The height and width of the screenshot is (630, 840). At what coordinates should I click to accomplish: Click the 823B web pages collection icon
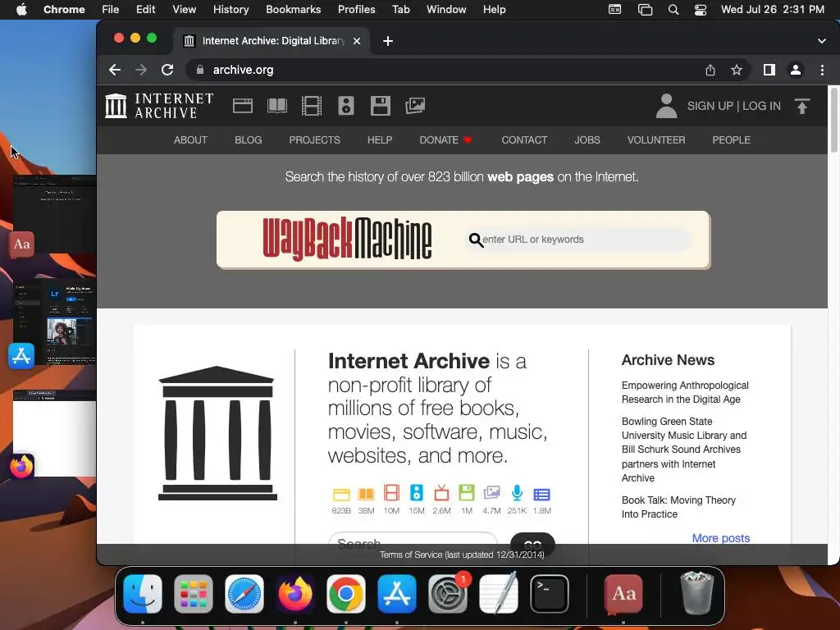coord(341,494)
